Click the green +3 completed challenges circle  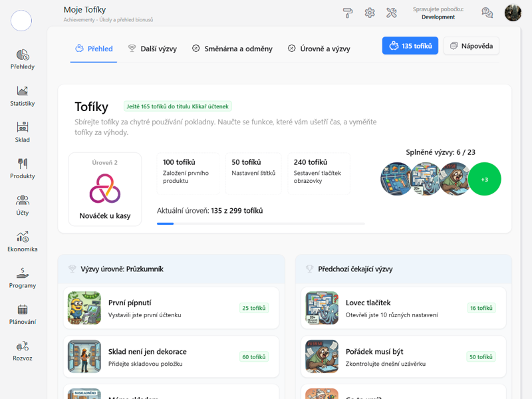click(485, 179)
